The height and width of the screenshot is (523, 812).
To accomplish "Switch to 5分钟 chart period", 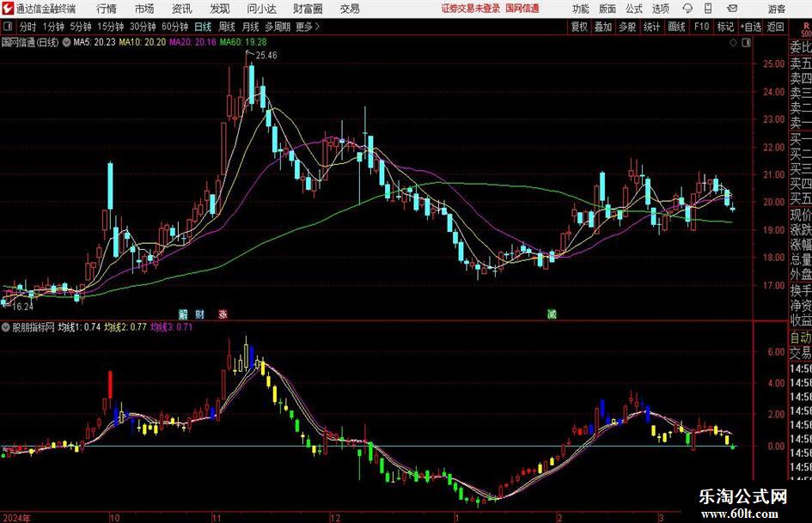I will pyautogui.click(x=80, y=27).
